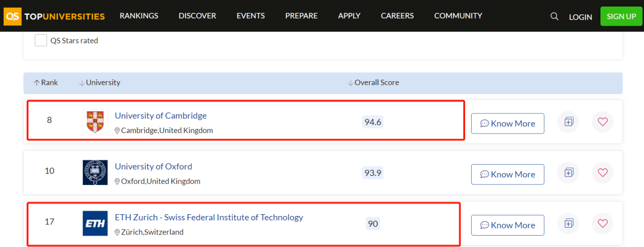Open the DISCOVER menu
The image size is (644, 247).
point(197,16)
